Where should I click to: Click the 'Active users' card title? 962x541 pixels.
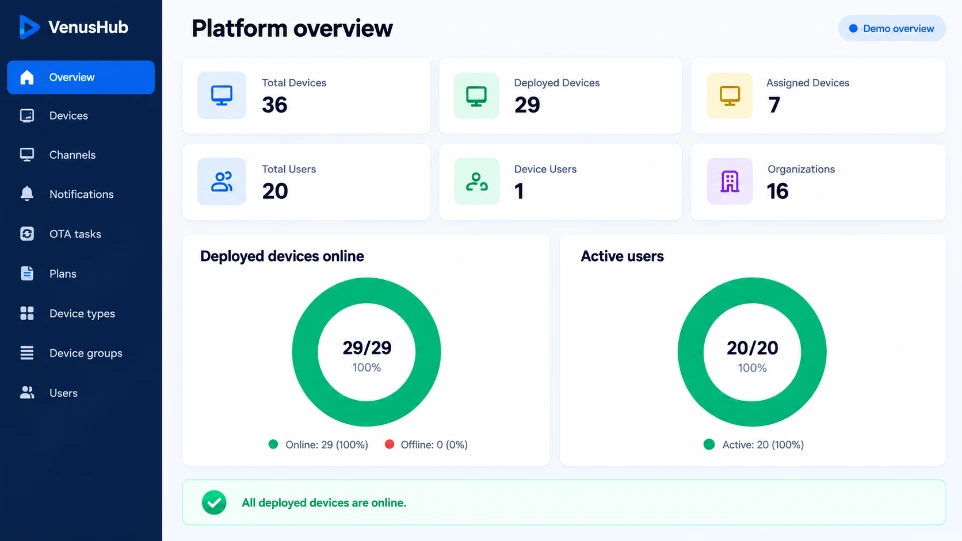[622, 256]
